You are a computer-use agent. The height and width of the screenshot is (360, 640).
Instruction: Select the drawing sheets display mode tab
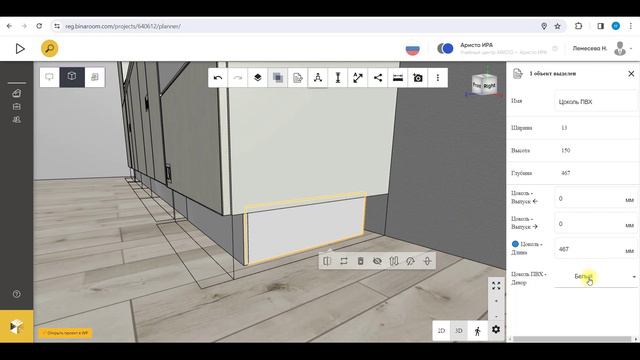point(95,77)
